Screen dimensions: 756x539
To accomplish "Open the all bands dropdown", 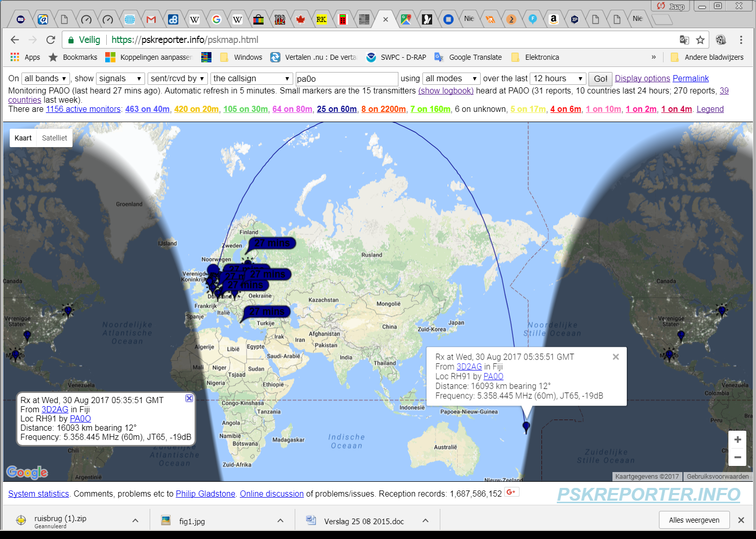I will pyautogui.click(x=45, y=78).
